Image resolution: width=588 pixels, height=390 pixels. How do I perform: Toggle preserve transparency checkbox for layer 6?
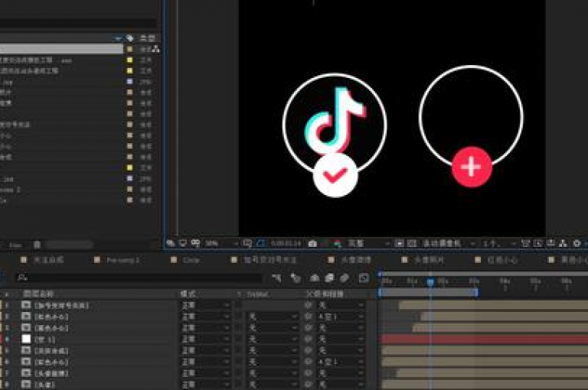239,362
